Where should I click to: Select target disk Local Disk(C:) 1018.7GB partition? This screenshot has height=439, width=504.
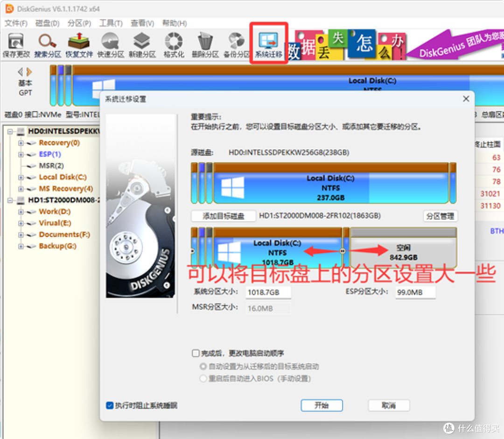[x=277, y=248]
